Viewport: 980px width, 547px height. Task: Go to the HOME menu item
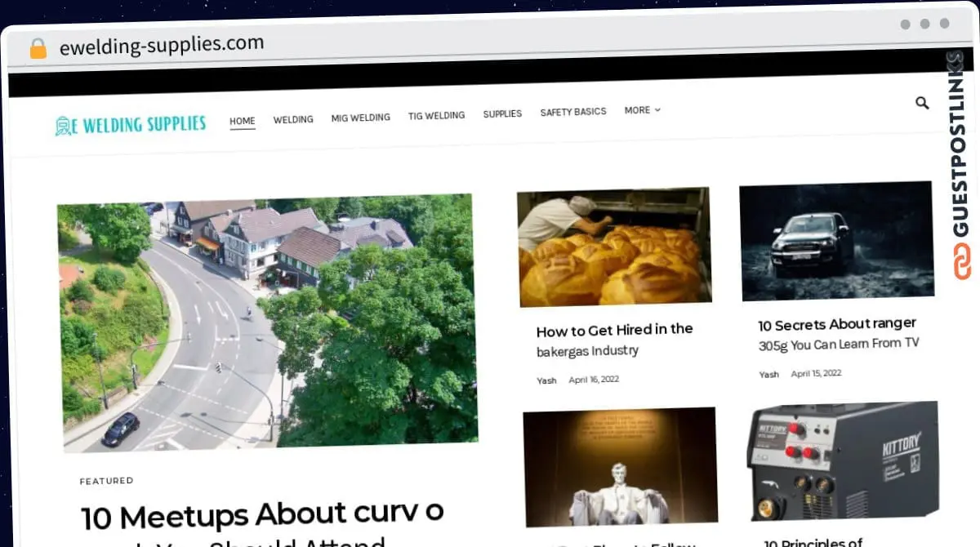pos(243,121)
